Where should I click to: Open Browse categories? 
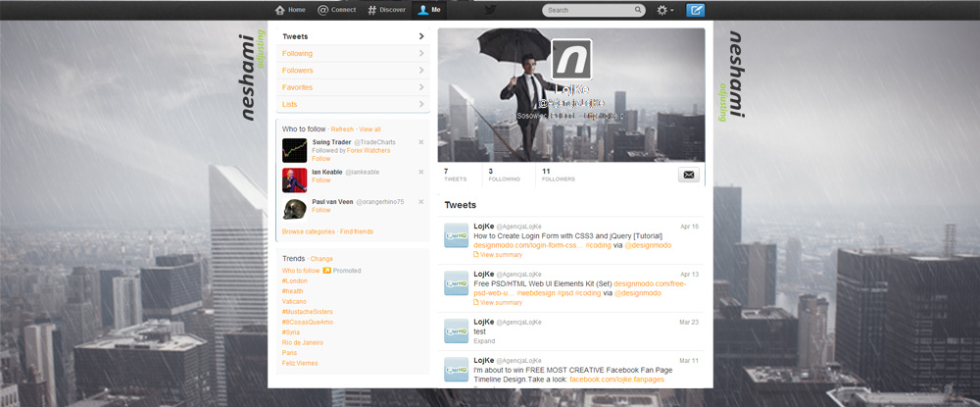[x=308, y=232]
